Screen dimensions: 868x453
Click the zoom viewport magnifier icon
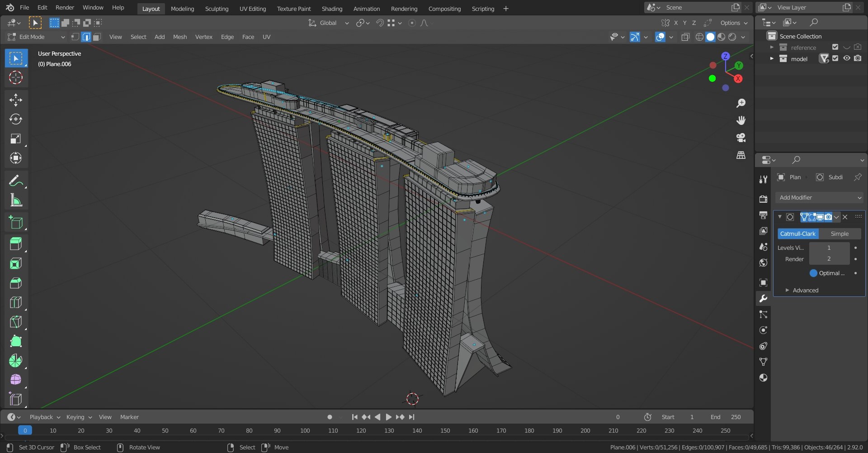pyautogui.click(x=741, y=103)
